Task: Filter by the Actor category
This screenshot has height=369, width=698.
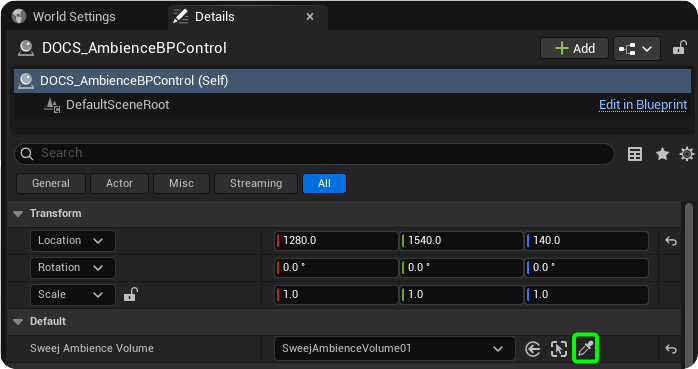Action: (119, 183)
